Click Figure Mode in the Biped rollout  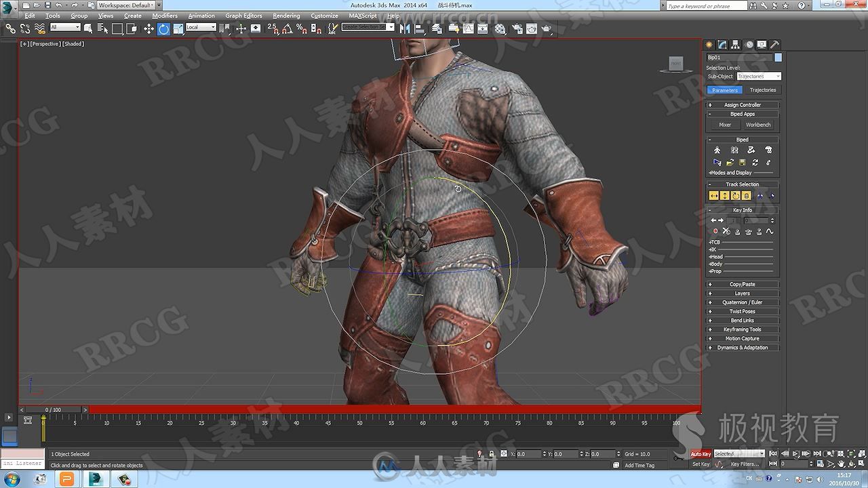click(x=717, y=150)
